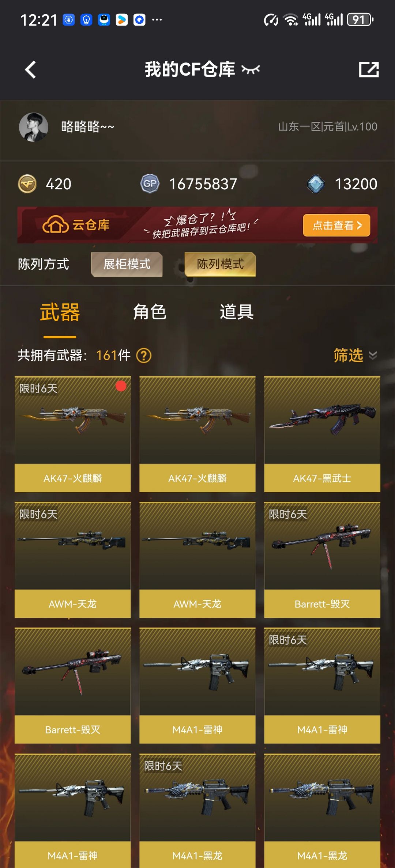Screen dimensions: 395x868
Task: Select 陈列模式 display mode
Action: [220, 264]
